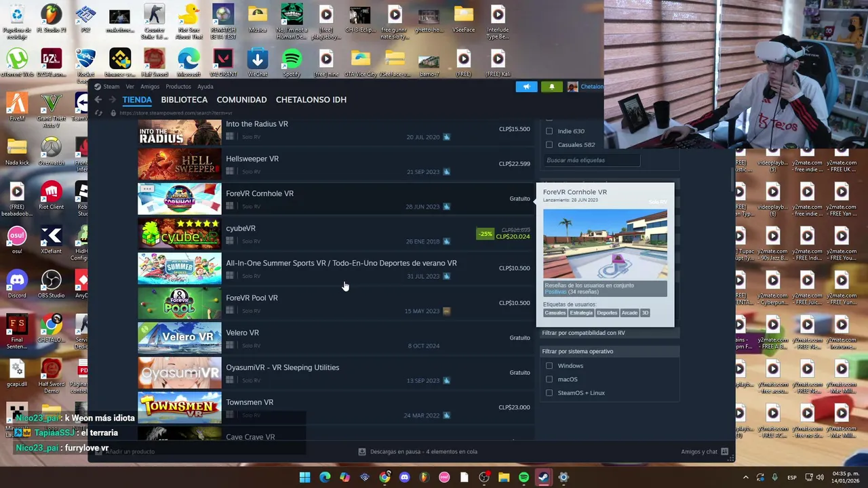The image size is (868, 488).
Task: Click the Townsmen VR thumbnail
Action: (x=180, y=407)
